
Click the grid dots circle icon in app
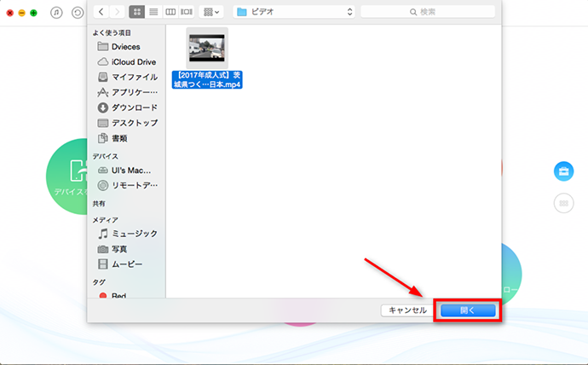pos(563,203)
